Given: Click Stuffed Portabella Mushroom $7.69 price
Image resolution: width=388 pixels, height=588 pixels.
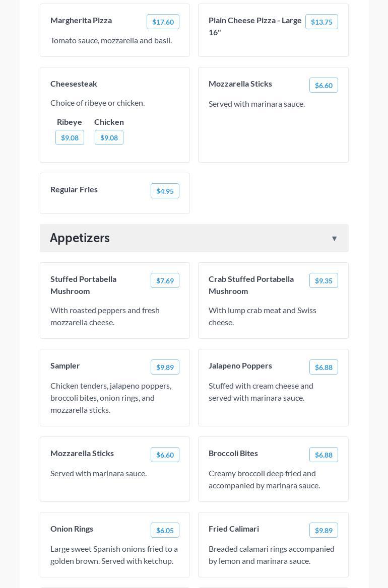Looking at the screenshot, I should [x=165, y=280].
